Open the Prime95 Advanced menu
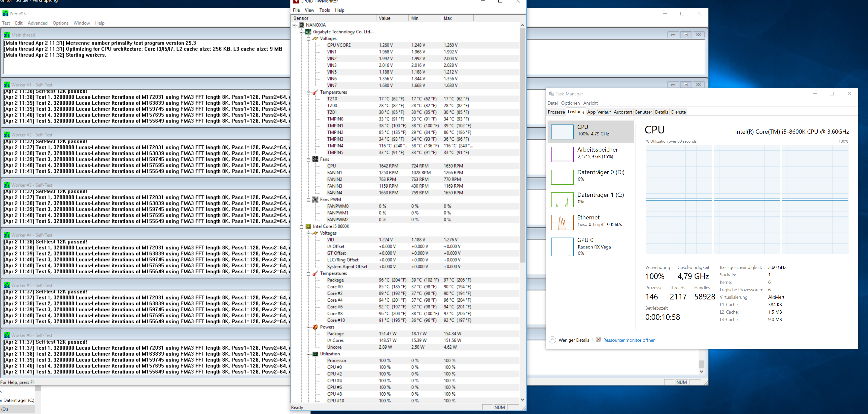This screenshot has height=414, width=868. point(37,23)
